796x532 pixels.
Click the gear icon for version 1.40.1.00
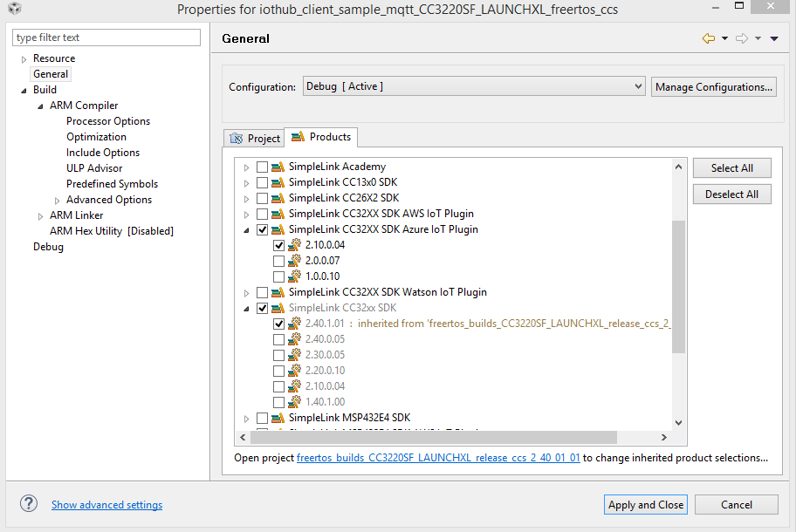(x=294, y=402)
